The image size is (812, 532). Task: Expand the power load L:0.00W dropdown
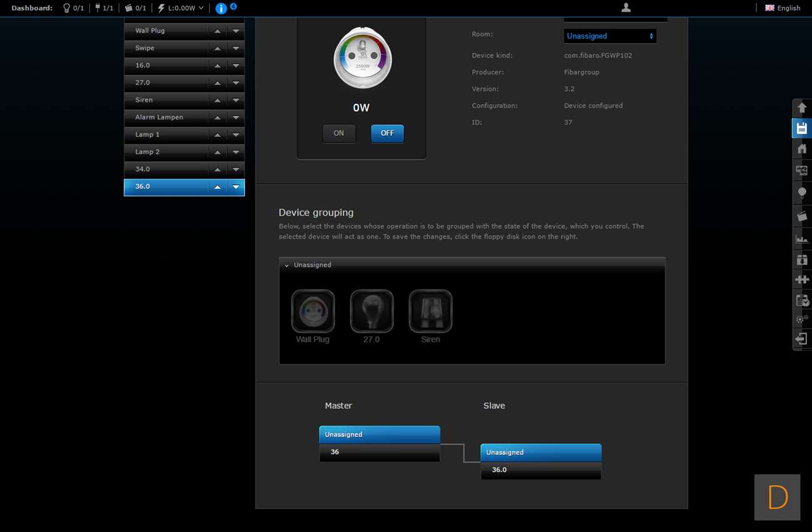tap(181, 8)
